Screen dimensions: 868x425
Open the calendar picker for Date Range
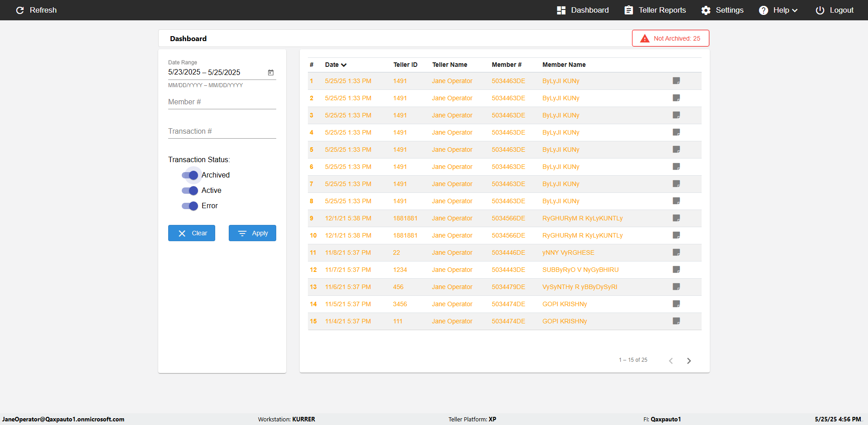(271, 72)
